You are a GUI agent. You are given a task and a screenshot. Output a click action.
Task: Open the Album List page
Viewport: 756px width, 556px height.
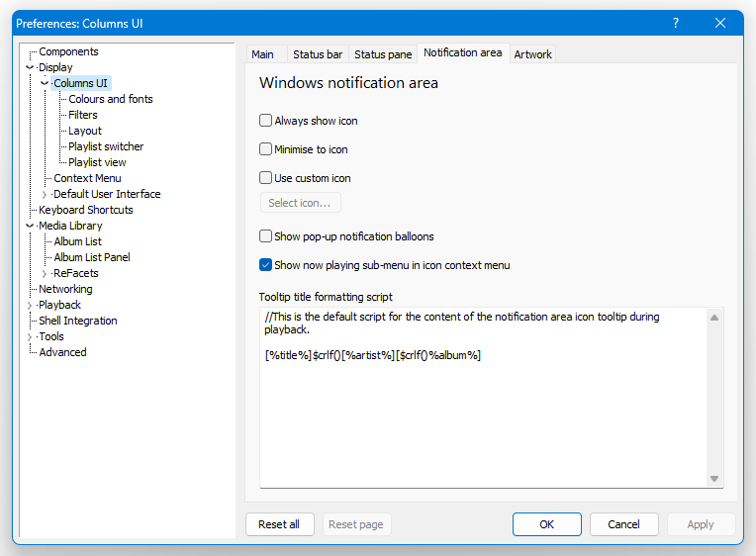[x=77, y=241]
